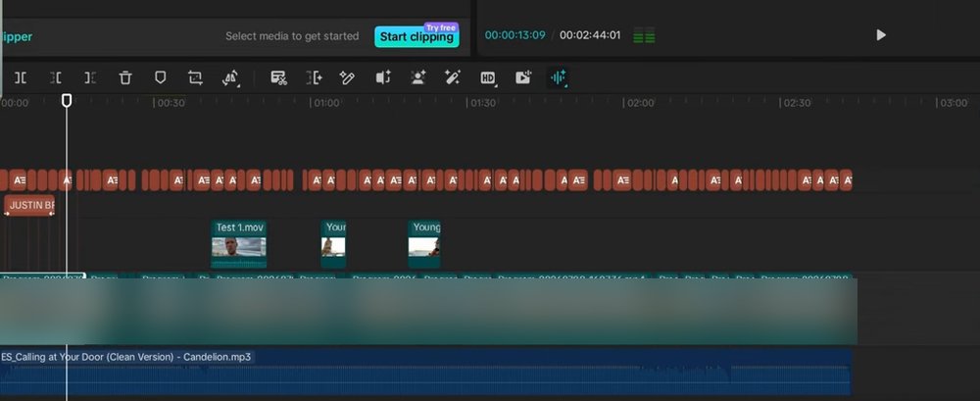Click the sparkle pen AI edit icon

pos(347,77)
